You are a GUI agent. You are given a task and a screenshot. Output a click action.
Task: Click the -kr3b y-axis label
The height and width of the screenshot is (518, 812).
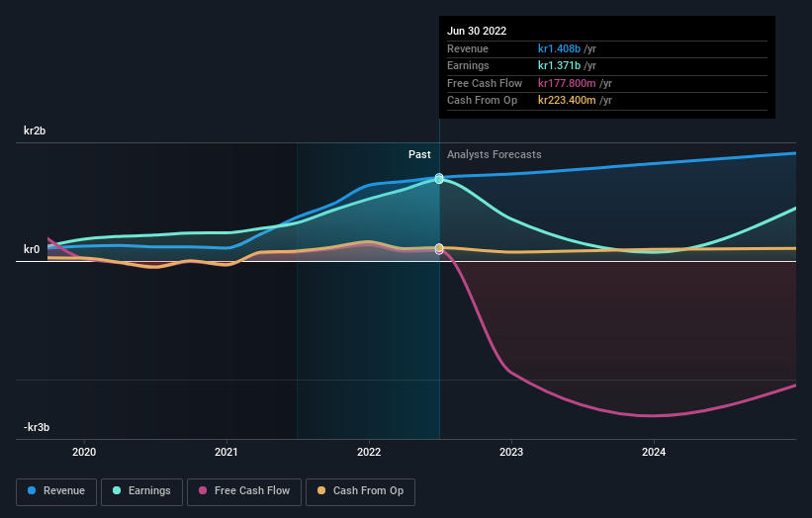pos(37,427)
